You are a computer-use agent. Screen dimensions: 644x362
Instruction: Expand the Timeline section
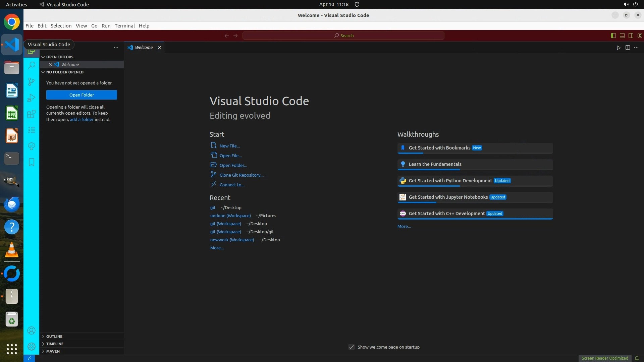tap(55, 344)
